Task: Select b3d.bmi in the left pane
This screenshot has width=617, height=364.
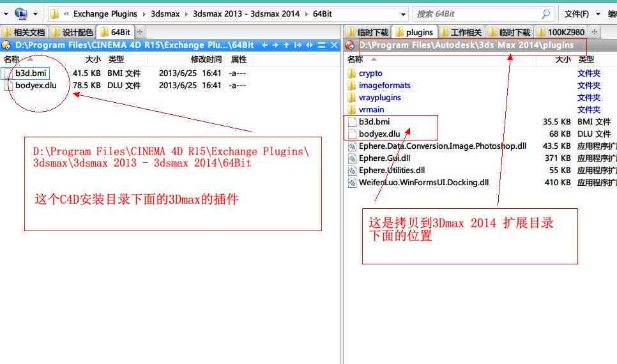Action: coord(31,73)
